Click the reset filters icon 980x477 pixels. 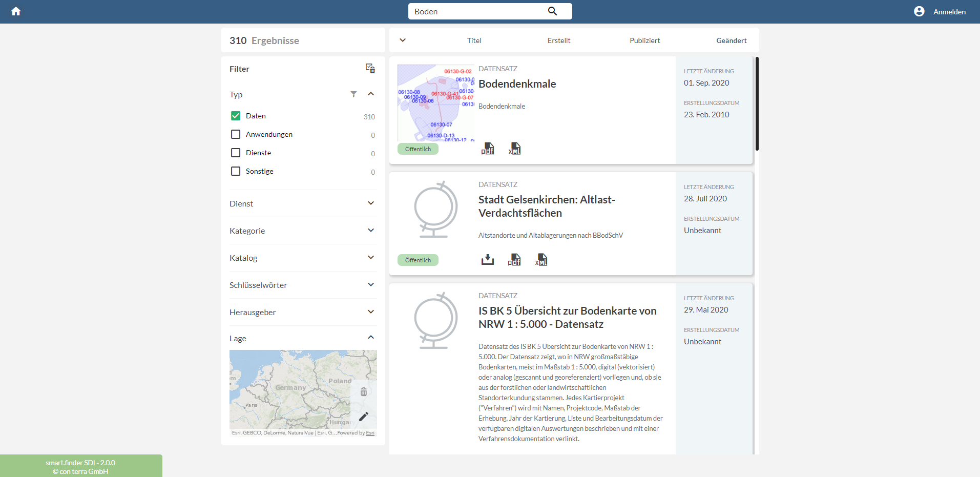370,68
